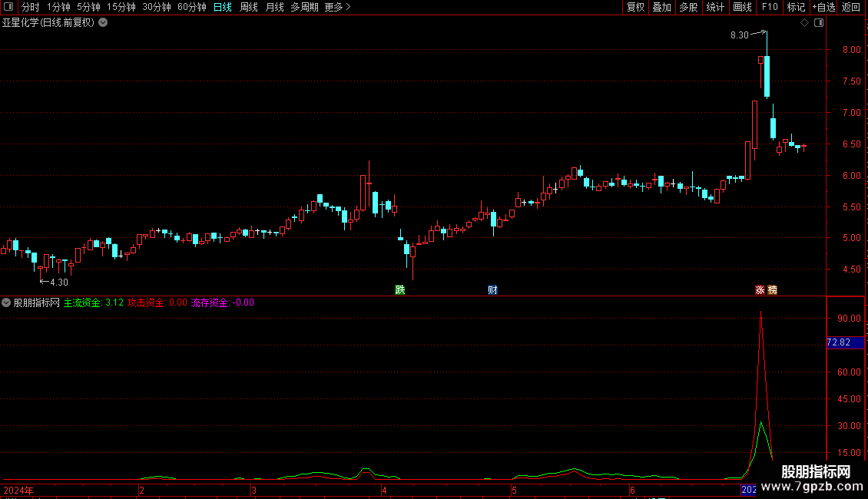This screenshot has height=499, width=868.
Task: Open the 股朋指标网 indicator dropdown arrow
Action: pyautogui.click(x=6, y=302)
